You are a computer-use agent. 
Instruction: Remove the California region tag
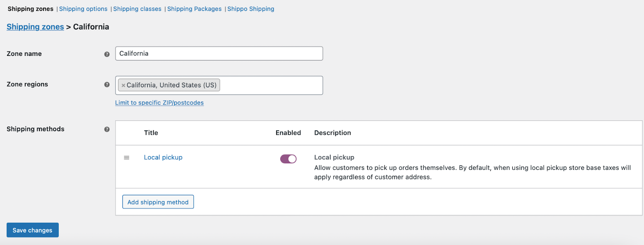[x=123, y=85]
